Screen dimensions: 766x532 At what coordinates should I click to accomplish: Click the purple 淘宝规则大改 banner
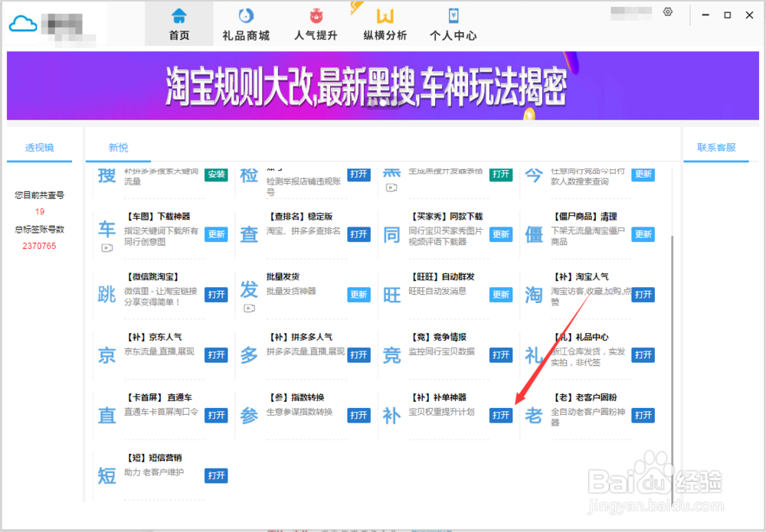click(382, 86)
